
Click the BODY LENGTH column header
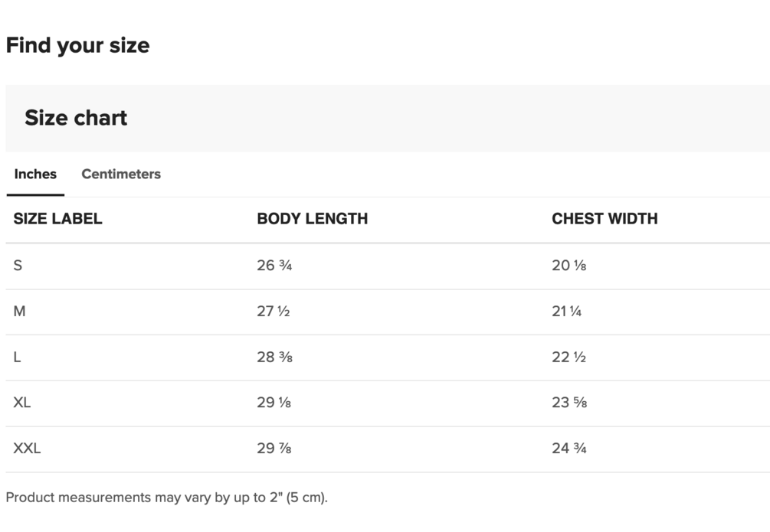pyautogui.click(x=312, y=219)
